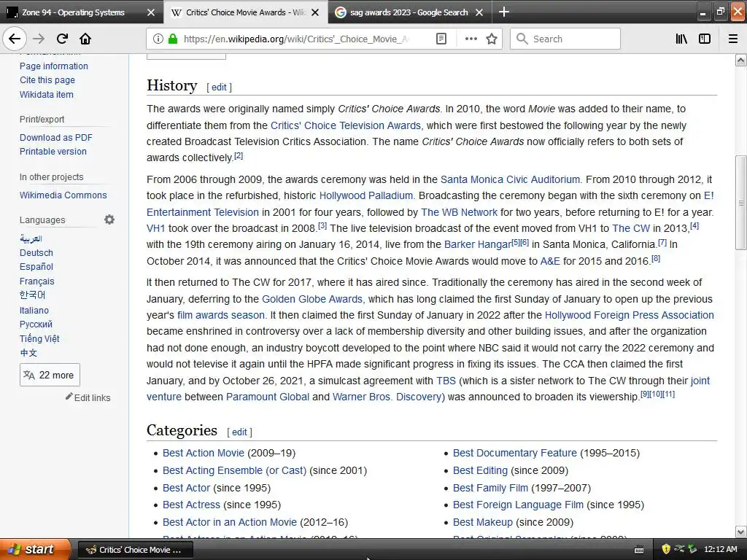Close the sag awards Google Search tab
The height and width of the screenshot is (560, 747).
479,12
